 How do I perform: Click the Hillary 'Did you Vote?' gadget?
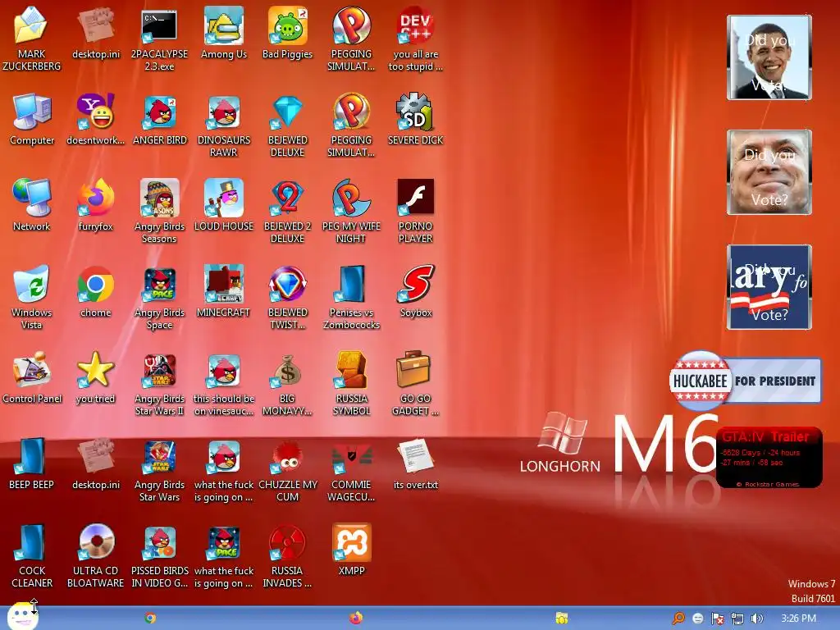(769, 286)
